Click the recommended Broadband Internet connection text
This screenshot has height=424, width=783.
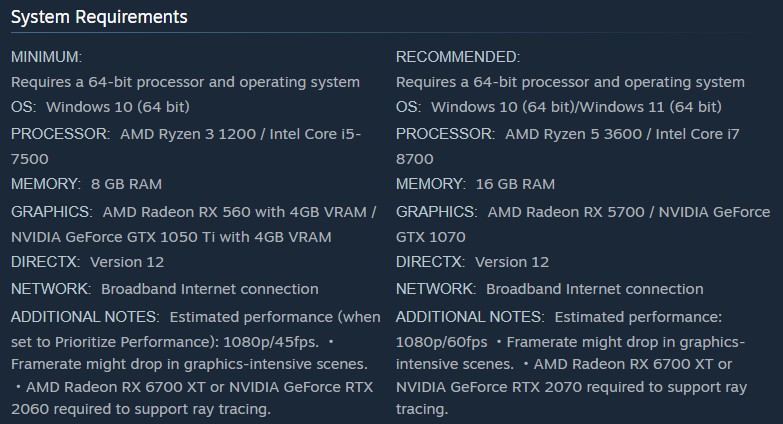[x=595, y=289]
